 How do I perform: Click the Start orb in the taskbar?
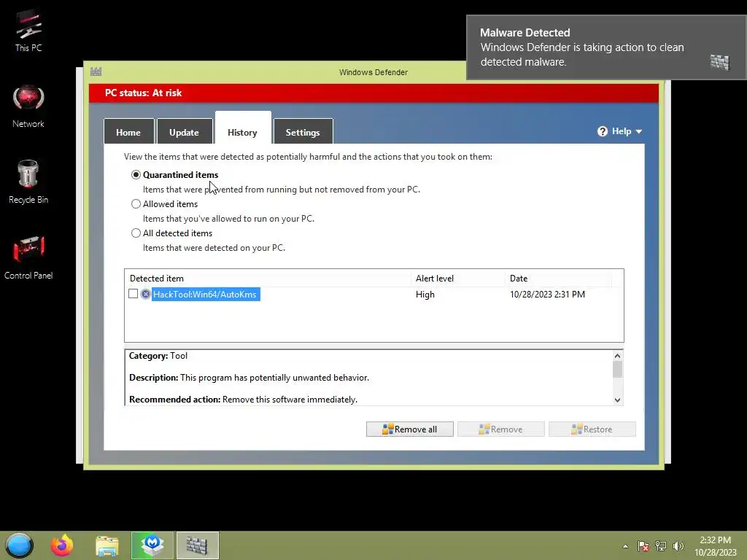coord(19,545)
